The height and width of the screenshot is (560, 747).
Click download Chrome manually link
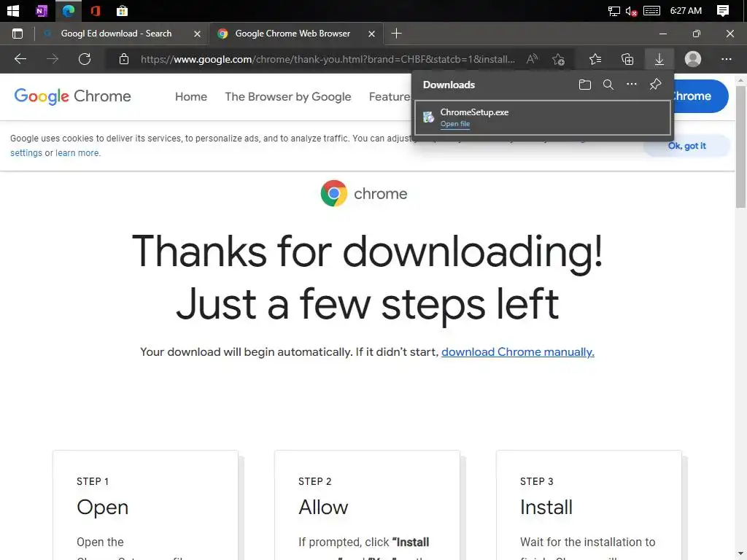(518, 352)
